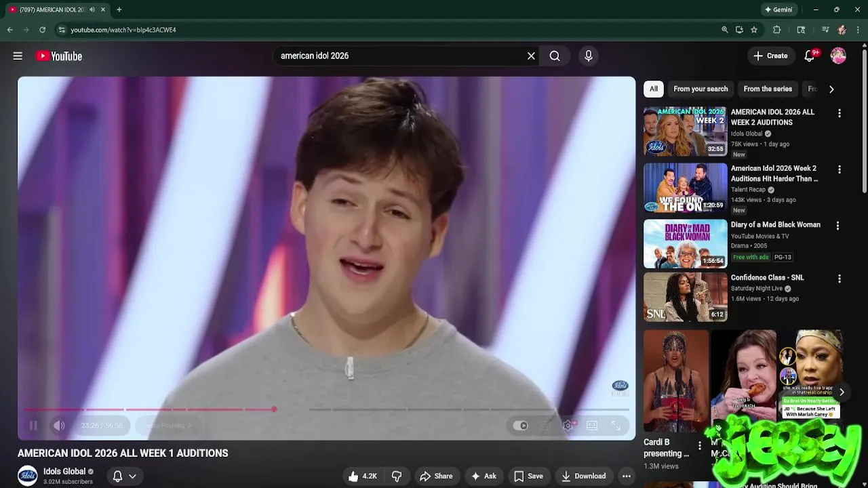Open more actions for the video

[x=627, y=476]
